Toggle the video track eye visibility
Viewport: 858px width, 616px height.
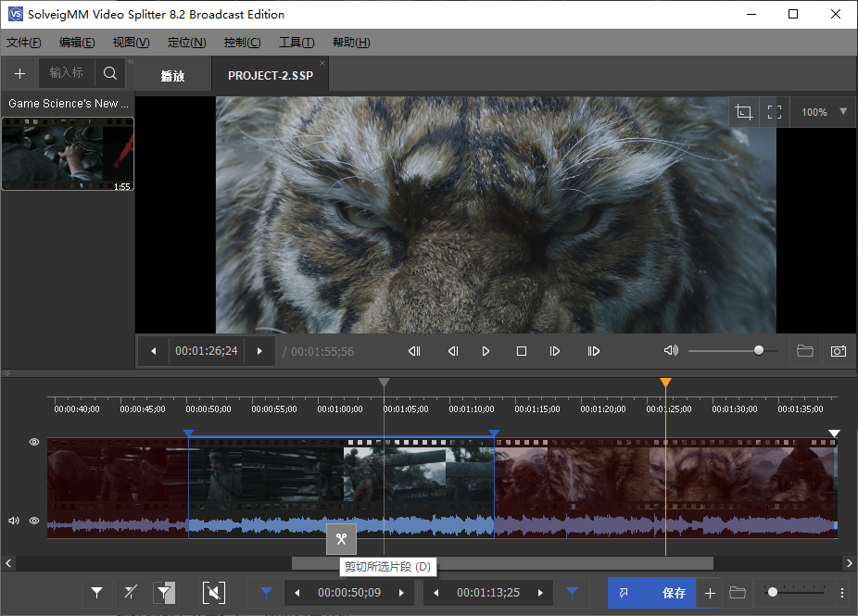coord(34,443)
